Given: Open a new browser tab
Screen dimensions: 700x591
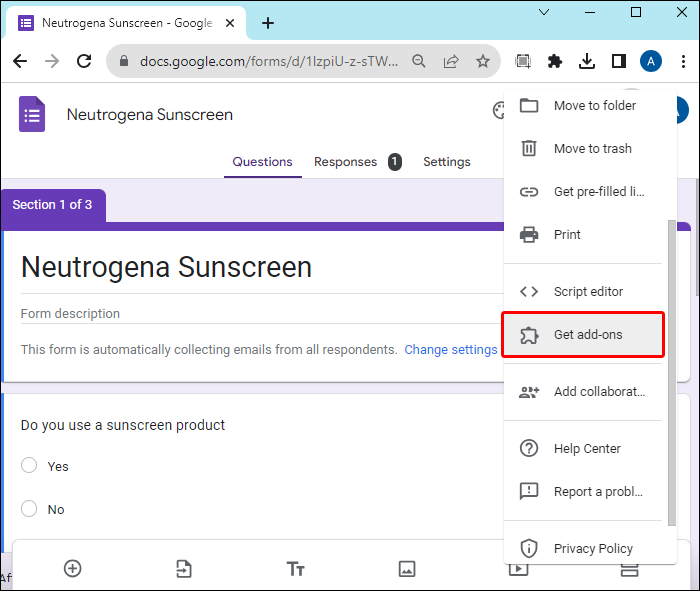Looking at the screenshot, I should coord(268,23).
